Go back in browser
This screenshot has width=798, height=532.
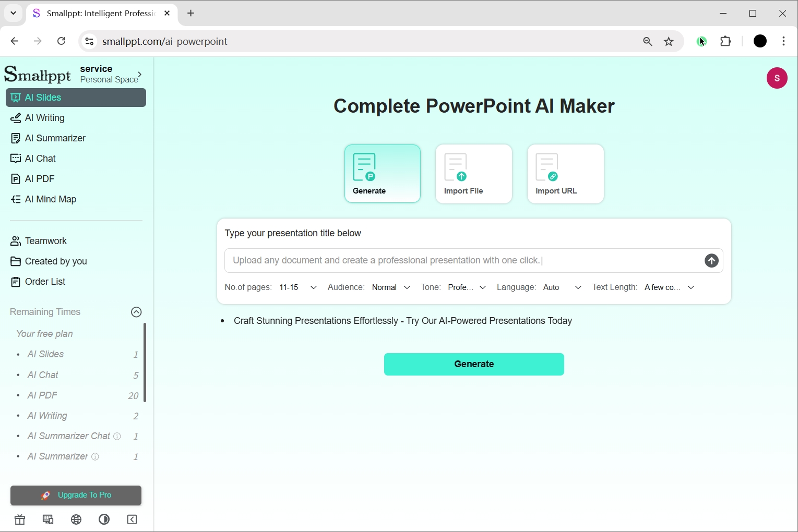click(15, 41)
